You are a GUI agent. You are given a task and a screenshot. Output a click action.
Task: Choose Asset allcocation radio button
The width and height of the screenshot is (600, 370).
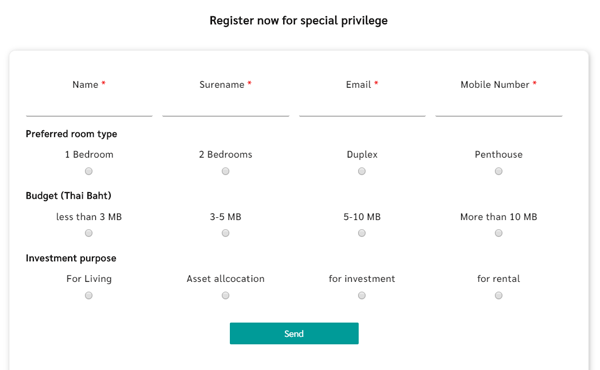tap(225, 295)
